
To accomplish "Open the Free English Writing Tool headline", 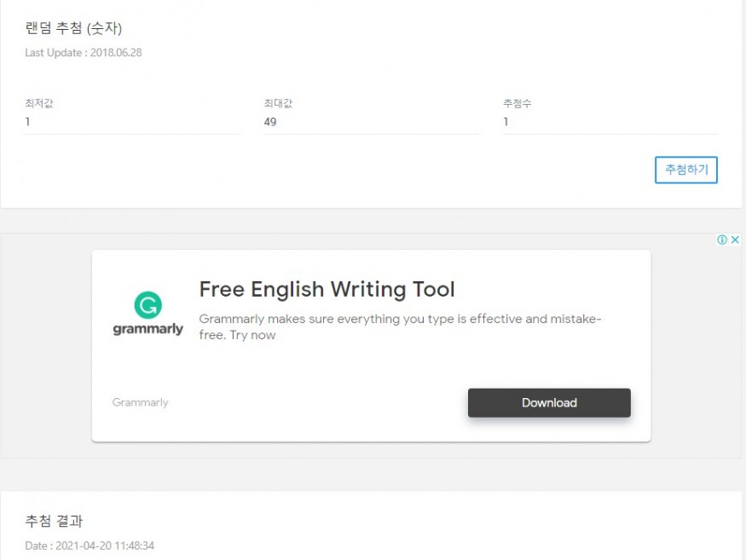I will point(327,290).
